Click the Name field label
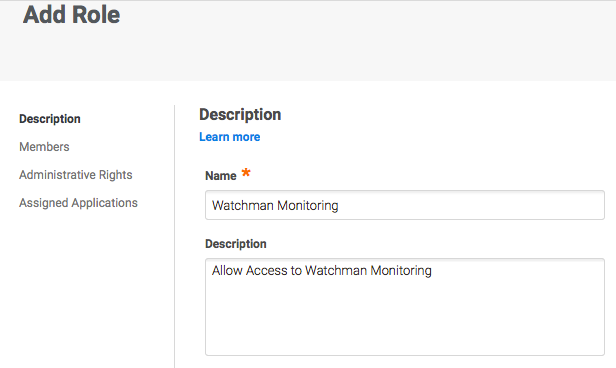The width and height of the screenshot is (616, 368). tap(221, 176)
